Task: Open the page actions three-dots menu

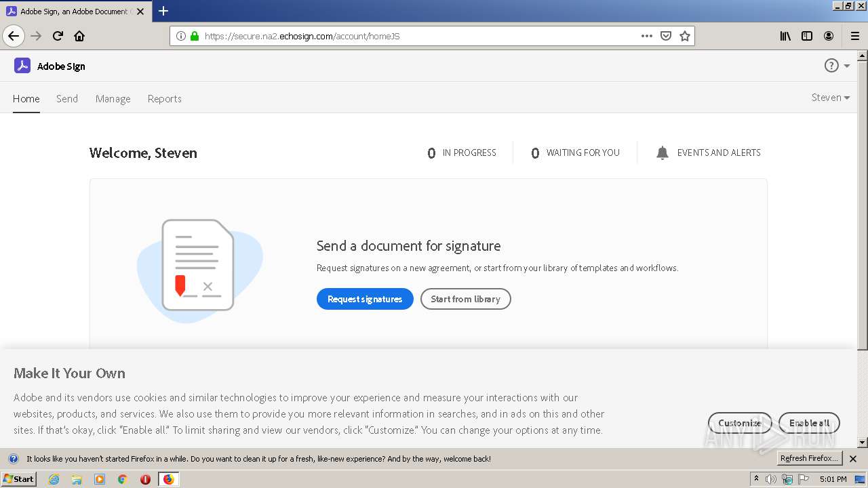Action: point(647,36)
